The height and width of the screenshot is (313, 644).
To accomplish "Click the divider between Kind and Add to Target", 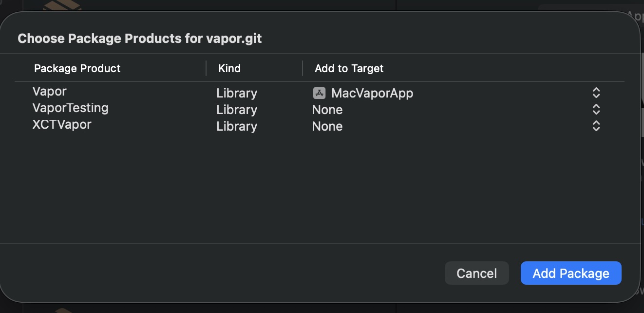I will tap(303, 68).
